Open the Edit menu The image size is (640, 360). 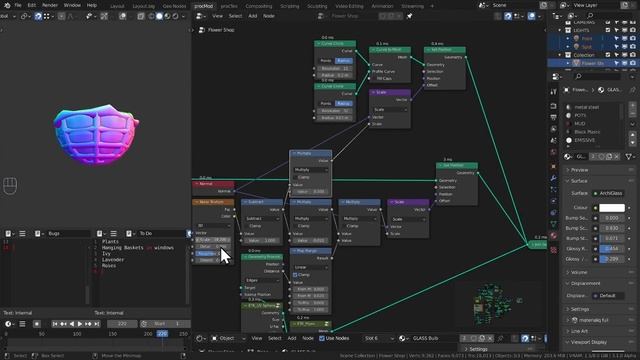pos(32,5)
